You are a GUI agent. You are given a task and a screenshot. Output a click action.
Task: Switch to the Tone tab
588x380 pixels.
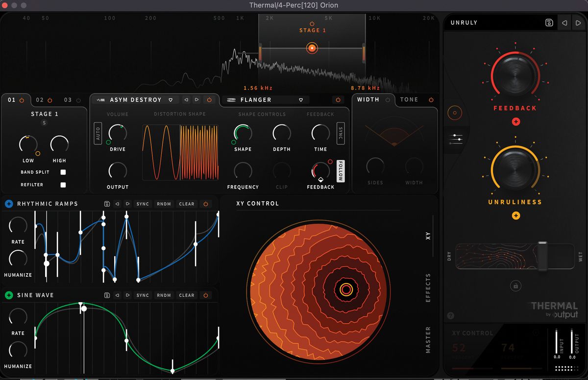[409, 99]
